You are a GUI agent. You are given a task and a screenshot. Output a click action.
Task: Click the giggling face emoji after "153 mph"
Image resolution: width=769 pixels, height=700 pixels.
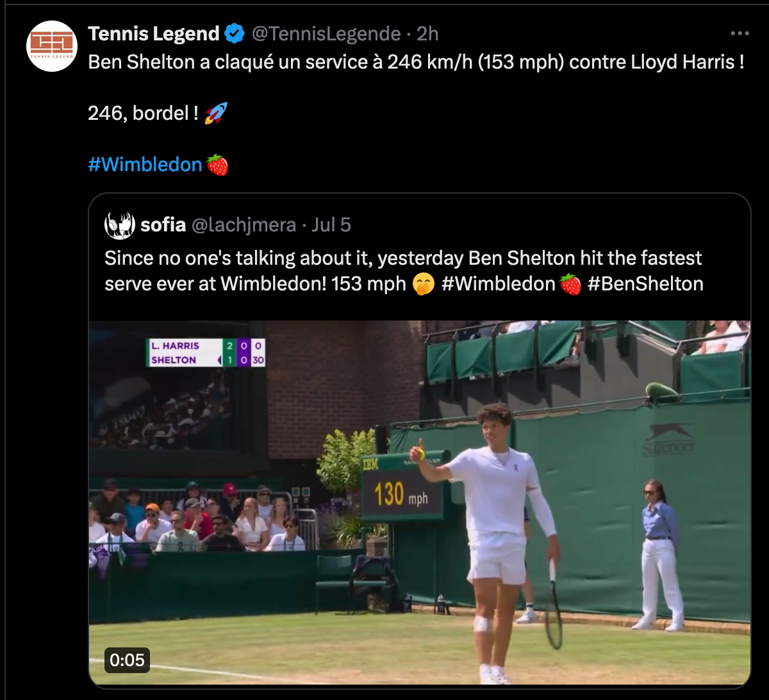pos(424,284)
